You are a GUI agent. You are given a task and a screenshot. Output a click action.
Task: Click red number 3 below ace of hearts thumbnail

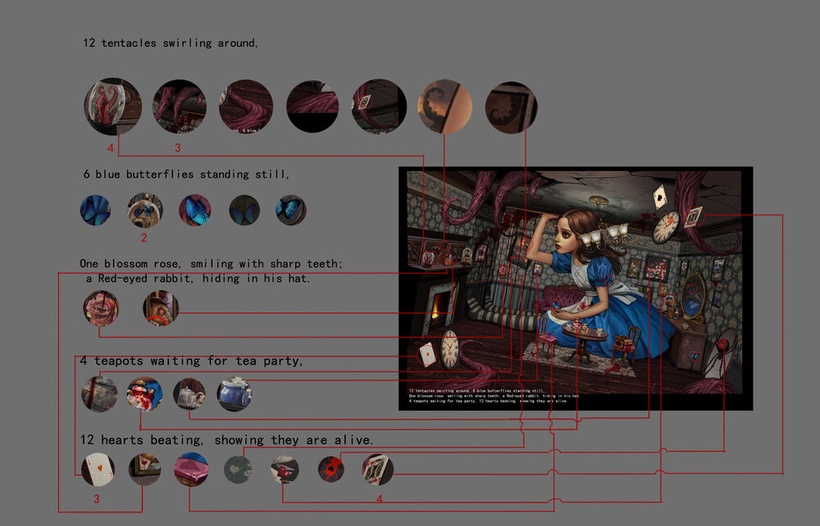96,499
